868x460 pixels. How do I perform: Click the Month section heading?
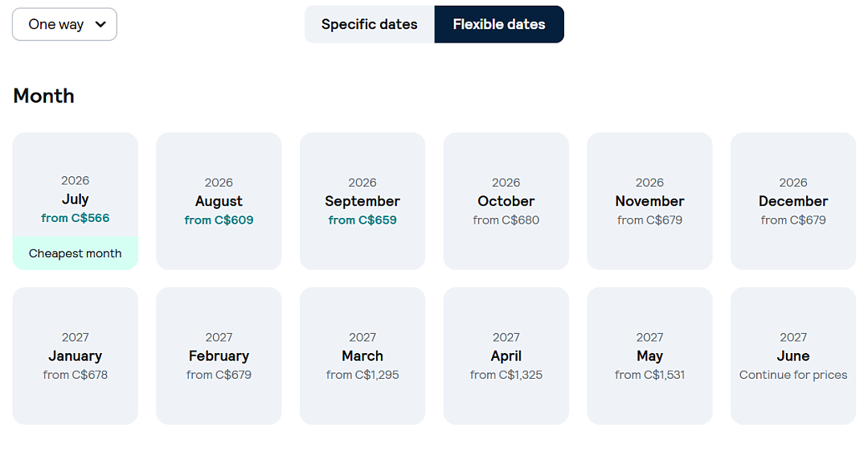tap(43, 96)
